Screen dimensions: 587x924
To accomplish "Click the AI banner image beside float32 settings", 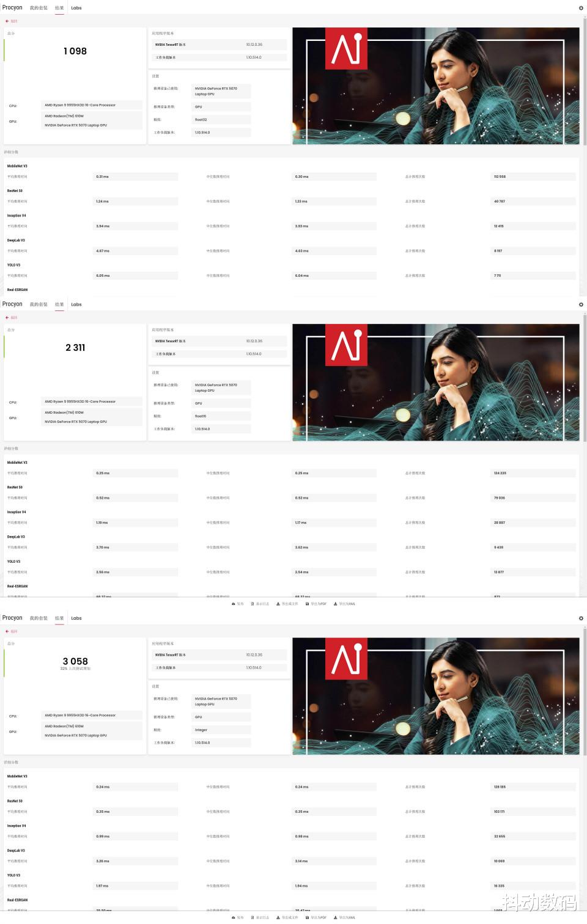I will (x=436, y=86).
